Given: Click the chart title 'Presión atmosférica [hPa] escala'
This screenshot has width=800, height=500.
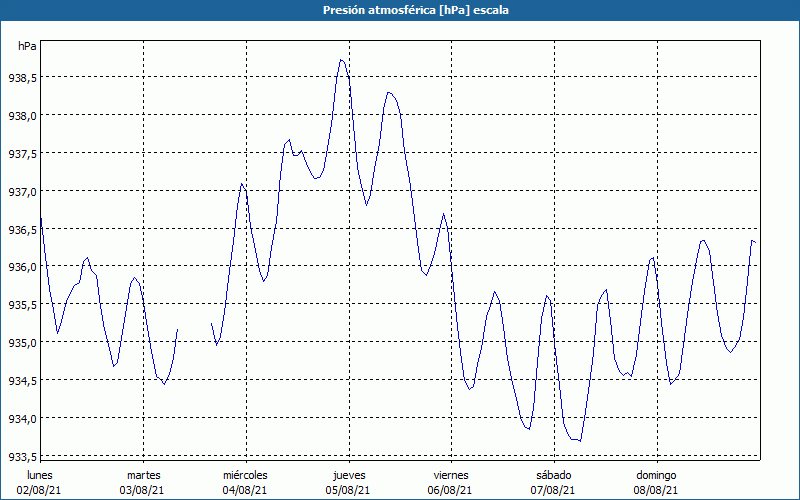Looking at the screenshot, I should click(416, 10).
